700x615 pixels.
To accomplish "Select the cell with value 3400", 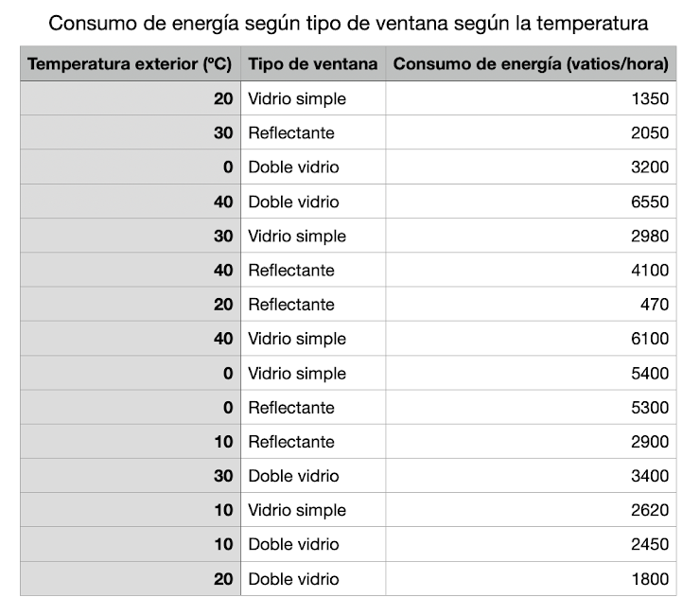I will (531, 476).
